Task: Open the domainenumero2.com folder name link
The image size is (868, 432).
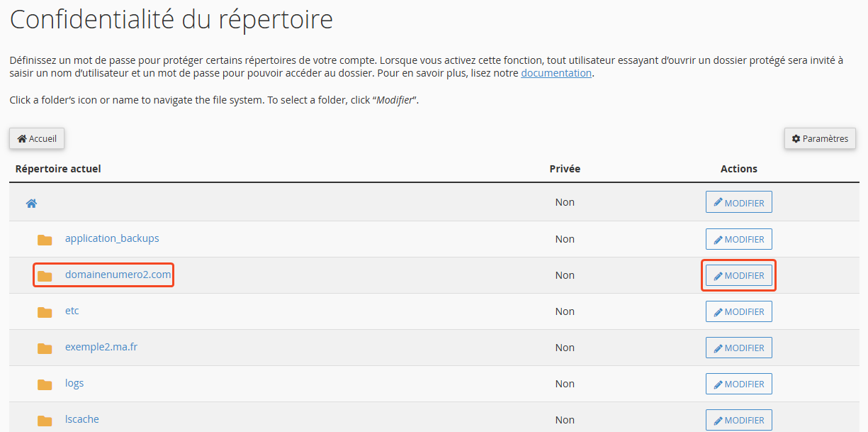Action: 118,275
